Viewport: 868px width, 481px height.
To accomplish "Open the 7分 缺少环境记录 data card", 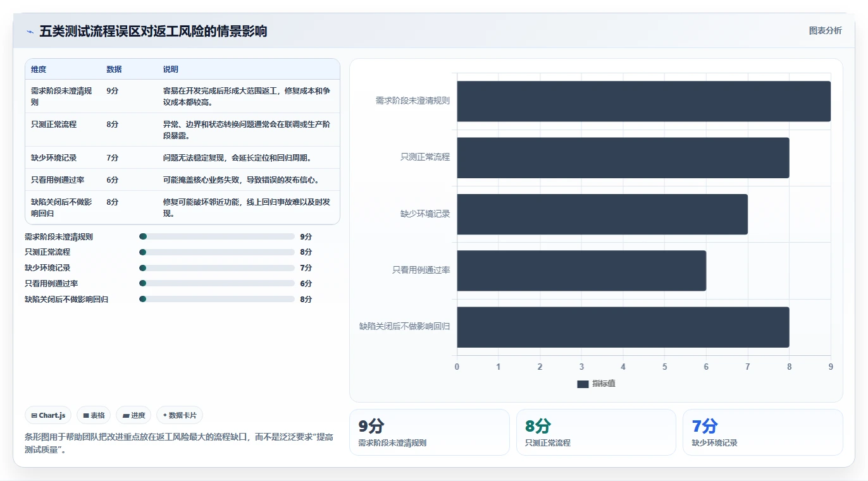I will (x=763, y=432).
